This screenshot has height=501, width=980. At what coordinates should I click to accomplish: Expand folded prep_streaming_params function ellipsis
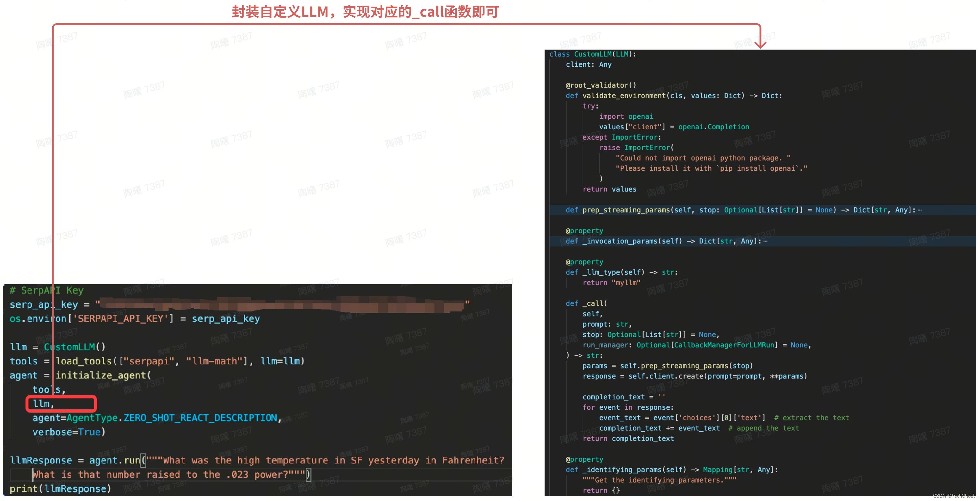[x=919, y=211]
